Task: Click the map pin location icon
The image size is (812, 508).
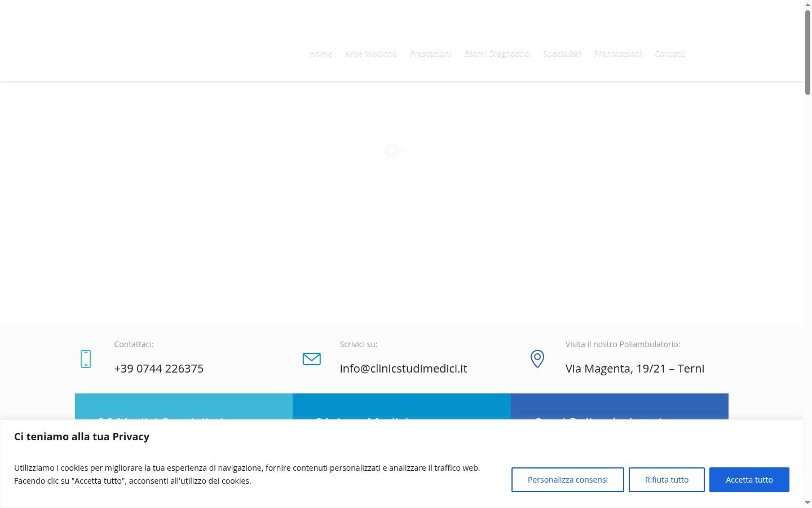Action: (x=537, y=359)
